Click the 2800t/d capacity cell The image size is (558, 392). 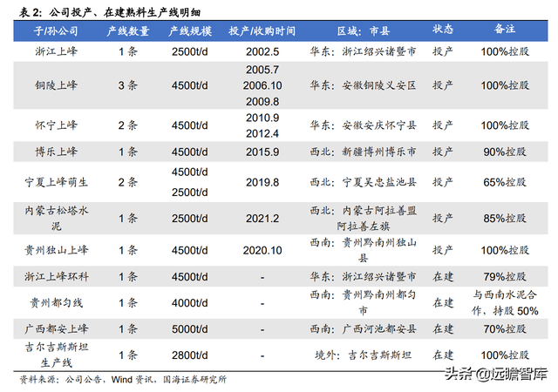pyautogui.click(x=190, y=355)
